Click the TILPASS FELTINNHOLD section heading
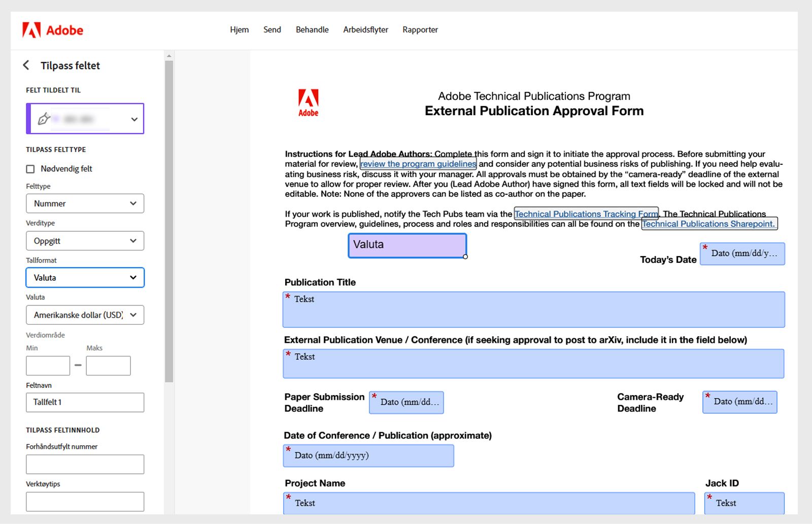This screenshot has width=812, height=524. click(63, 430)
